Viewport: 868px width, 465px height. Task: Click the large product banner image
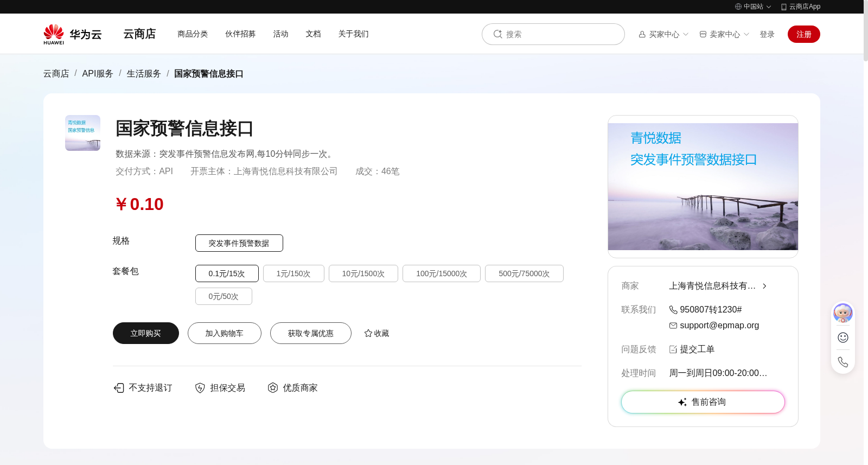(x=703, y=187)
